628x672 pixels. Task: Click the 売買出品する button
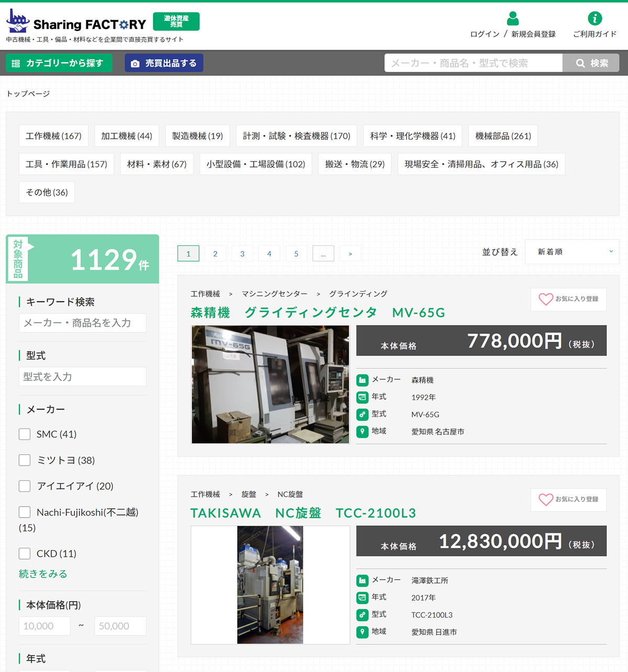[x=164, y=63]
